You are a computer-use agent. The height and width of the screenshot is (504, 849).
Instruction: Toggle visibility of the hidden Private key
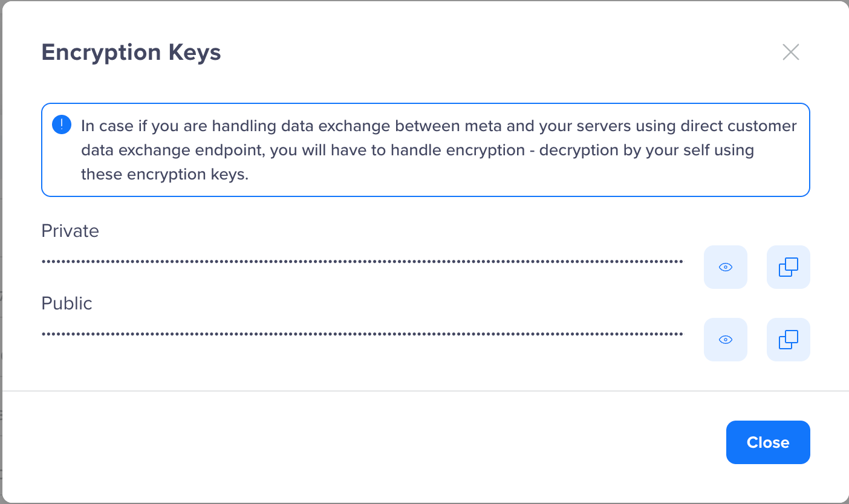click(725, 267)
